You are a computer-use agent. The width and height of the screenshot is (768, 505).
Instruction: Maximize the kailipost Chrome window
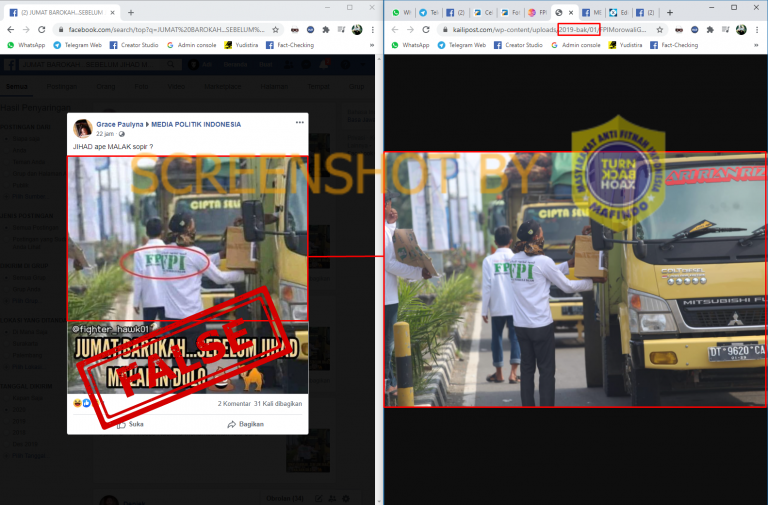point(734,7)
